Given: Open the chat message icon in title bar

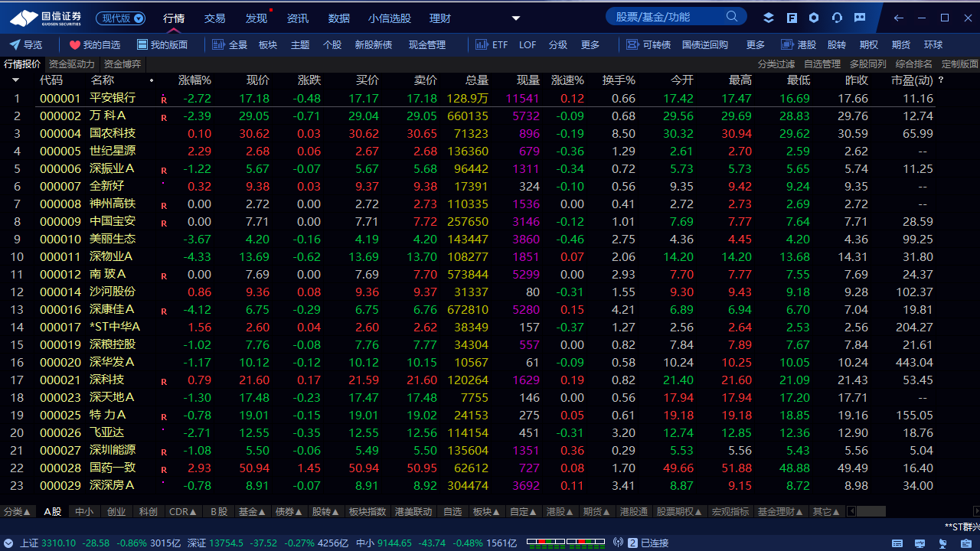Looking at the screenshot, I should 860,18.
